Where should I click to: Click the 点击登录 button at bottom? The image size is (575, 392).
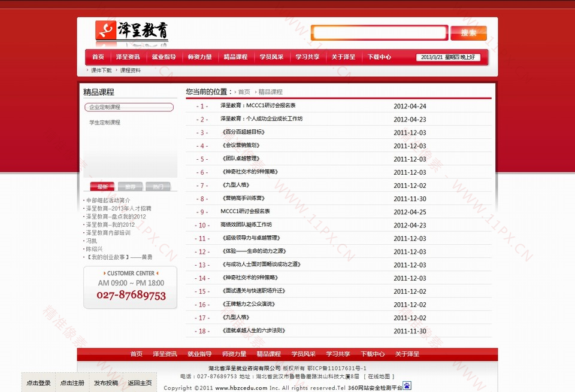(x=38, y=383)
